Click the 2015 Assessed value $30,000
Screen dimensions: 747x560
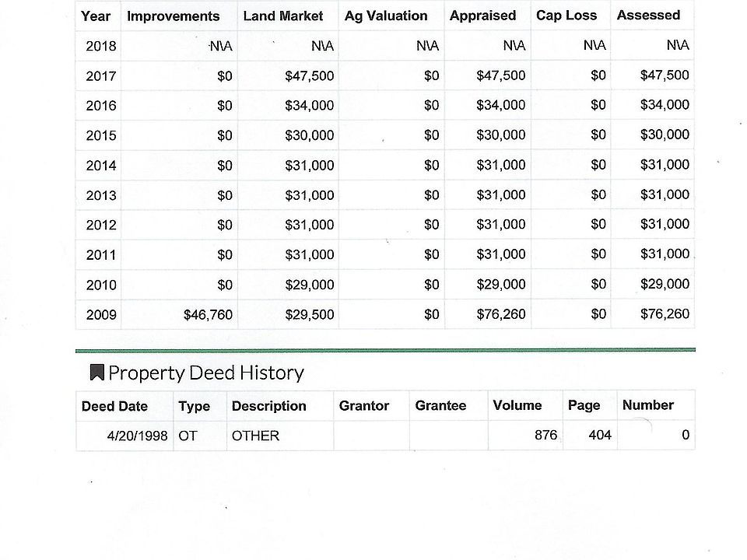(x=665, y=135)
